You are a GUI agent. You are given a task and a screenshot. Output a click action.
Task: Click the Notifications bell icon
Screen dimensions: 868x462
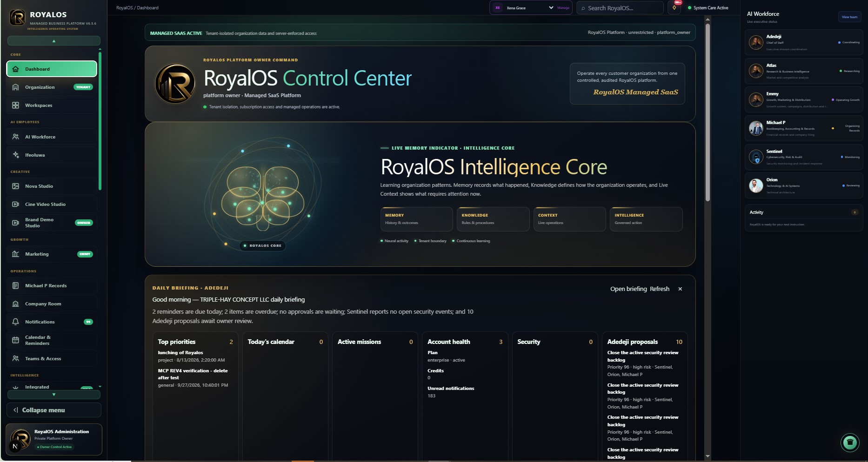(x=15, y=322)
